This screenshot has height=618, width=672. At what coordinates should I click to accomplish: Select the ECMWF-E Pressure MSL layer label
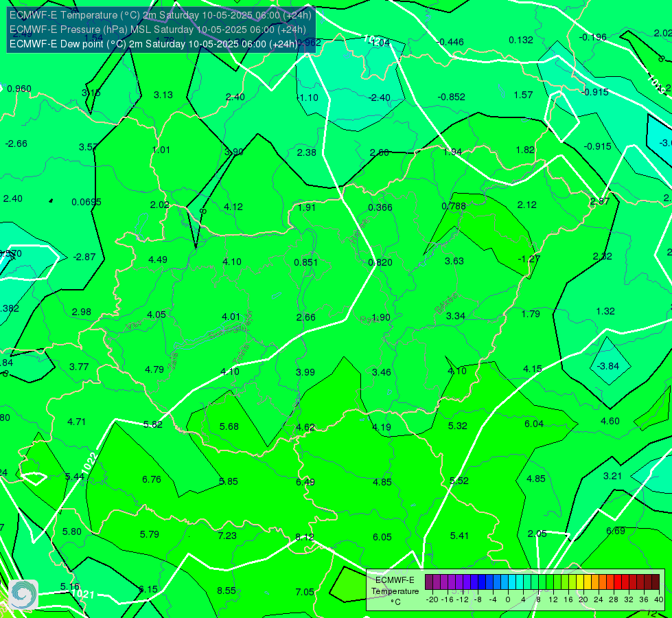pyautogui.click(x=158, y=30)
